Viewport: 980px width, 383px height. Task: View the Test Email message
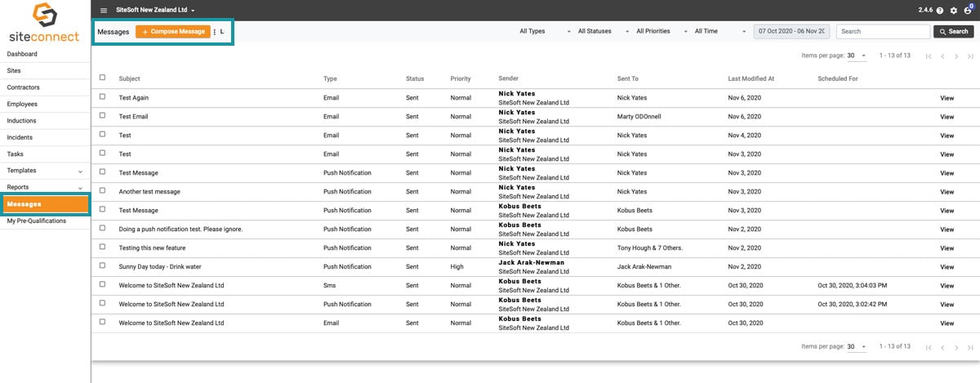coord(947,117)
